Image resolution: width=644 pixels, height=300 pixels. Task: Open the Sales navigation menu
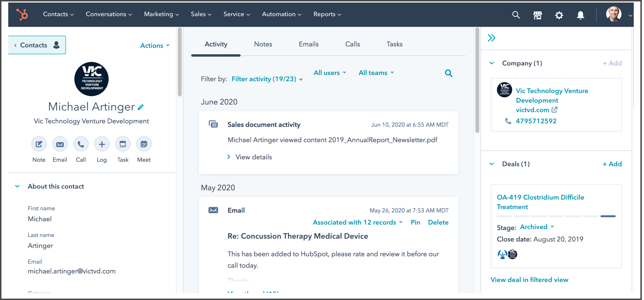(201, 14)
